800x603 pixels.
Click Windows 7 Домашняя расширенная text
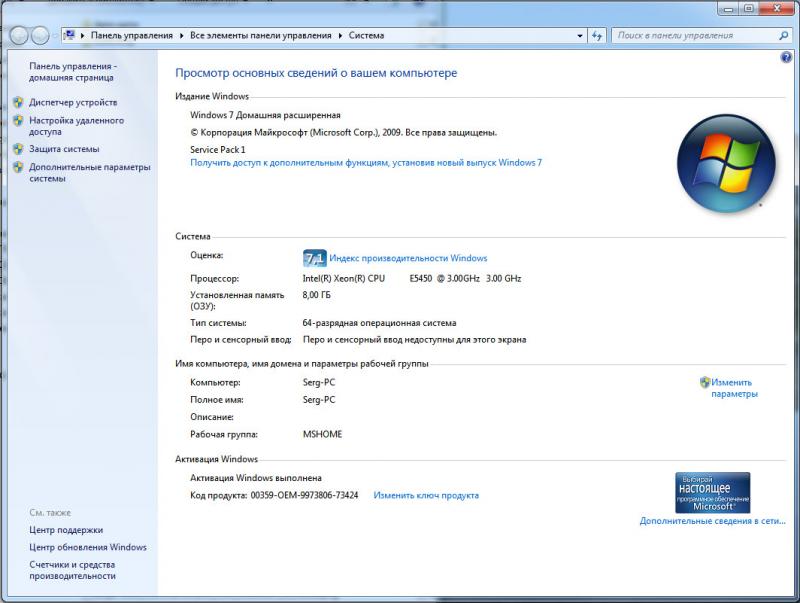tap(265, 115)
